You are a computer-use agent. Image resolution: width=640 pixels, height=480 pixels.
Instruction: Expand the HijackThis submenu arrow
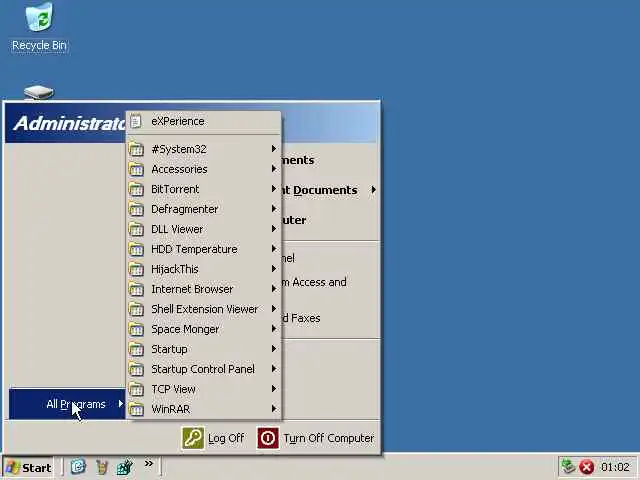[274, 269]
